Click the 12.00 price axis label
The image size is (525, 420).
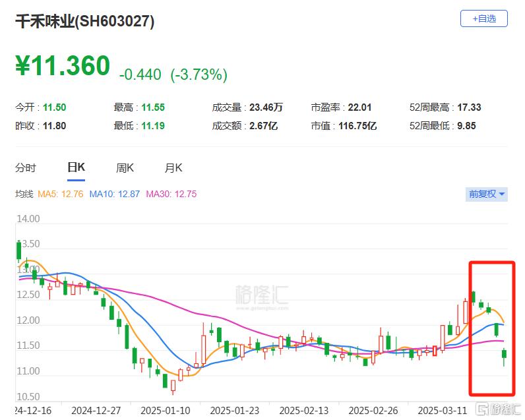[28, 320]
